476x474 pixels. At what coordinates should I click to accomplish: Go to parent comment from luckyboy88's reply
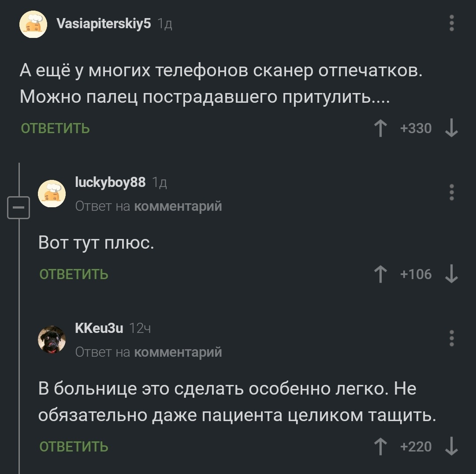(177, 206)
